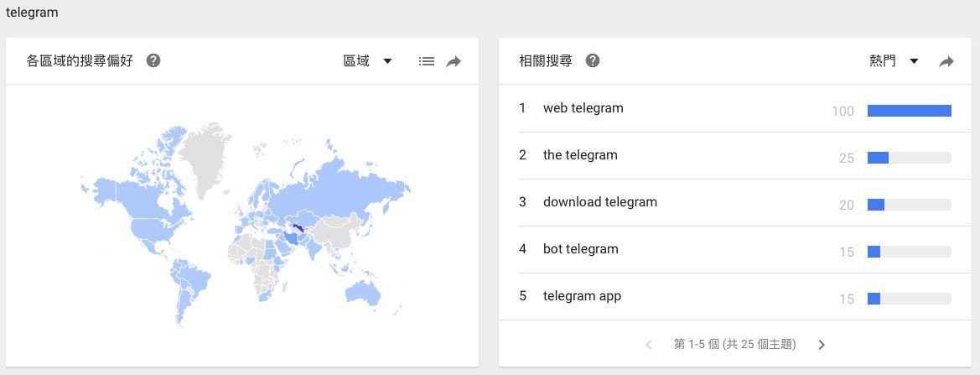Expand the 區域 dropdown

coord(368,61)
